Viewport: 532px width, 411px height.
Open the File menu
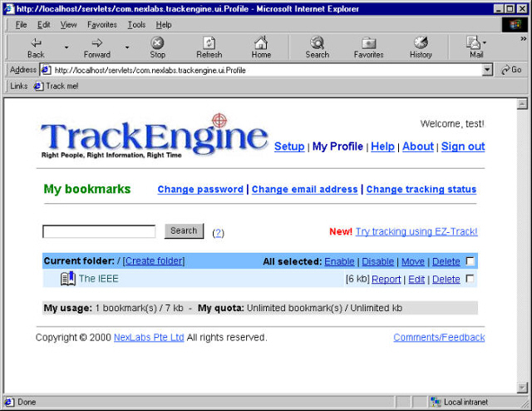21,25
